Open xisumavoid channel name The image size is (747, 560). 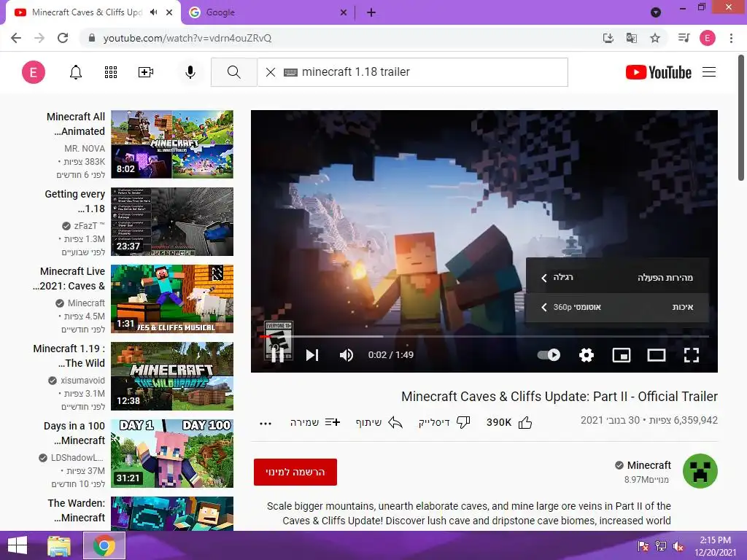(x=82, y=381)
